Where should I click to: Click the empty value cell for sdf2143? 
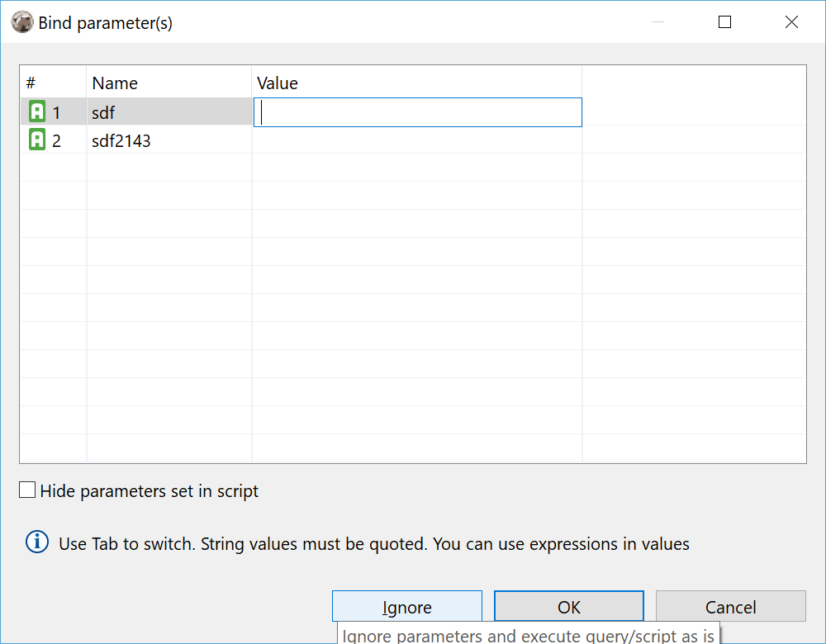pyautogui.click(x=417, y=140)
